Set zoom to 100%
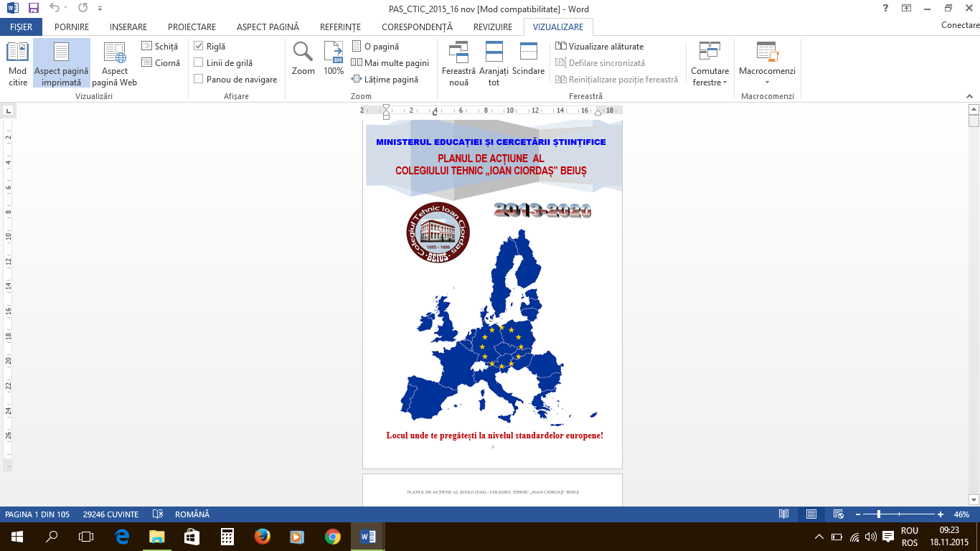The width and height of the screenshot is (980, 551). click(x=334, y=59)
